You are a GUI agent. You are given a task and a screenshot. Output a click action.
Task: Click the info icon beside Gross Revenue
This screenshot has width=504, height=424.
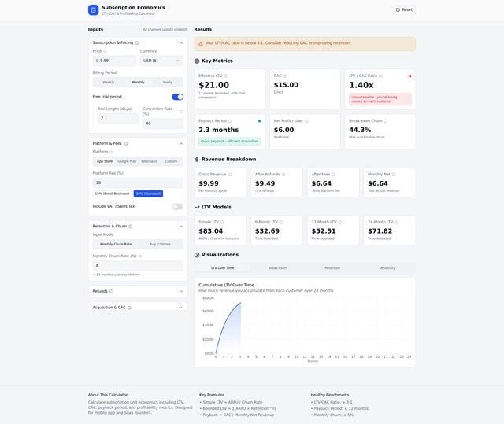pyautogui.click(x=229, y=175)
